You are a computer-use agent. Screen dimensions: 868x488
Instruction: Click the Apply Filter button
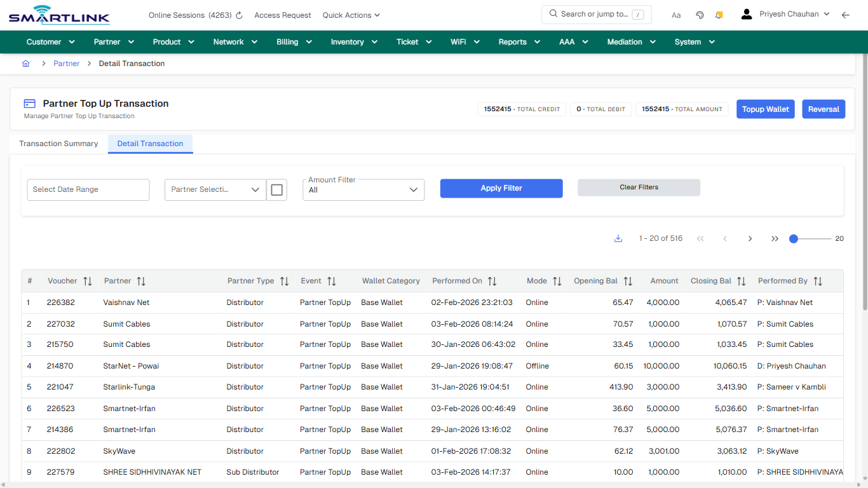coord(501,188)
